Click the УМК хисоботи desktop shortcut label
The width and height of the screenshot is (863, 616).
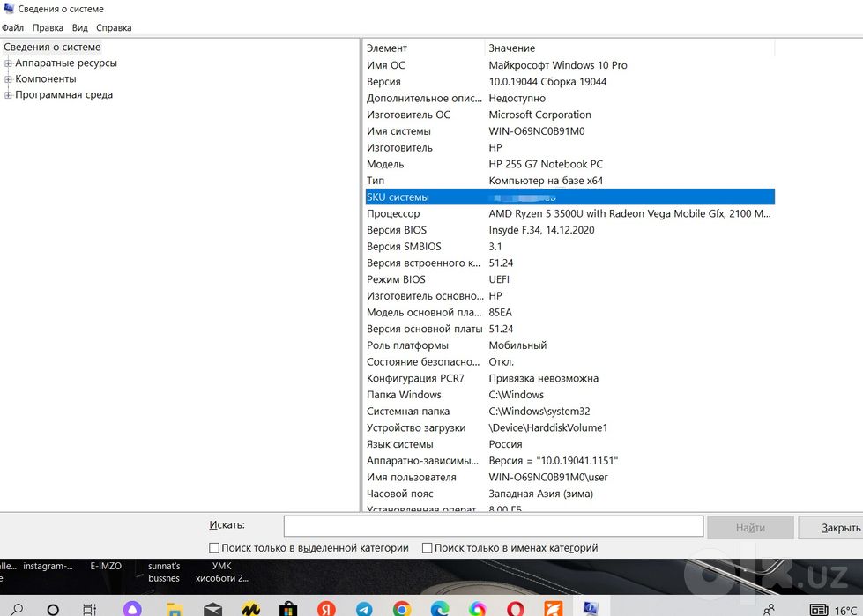(222, 572)
